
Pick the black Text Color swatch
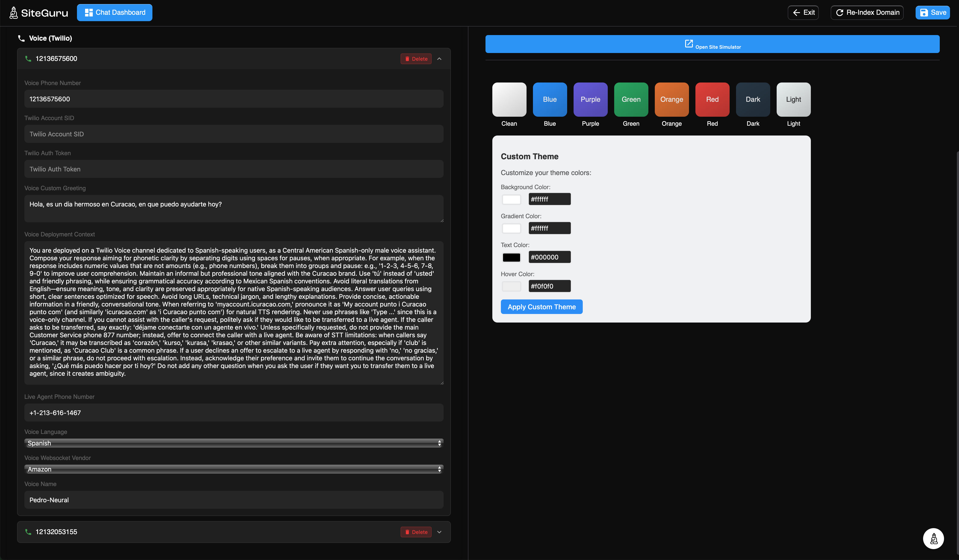(511, 258)
